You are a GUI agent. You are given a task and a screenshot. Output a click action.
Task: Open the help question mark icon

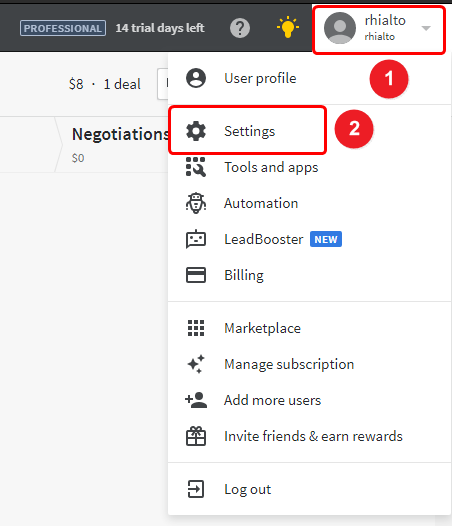[x=240, y=28]
